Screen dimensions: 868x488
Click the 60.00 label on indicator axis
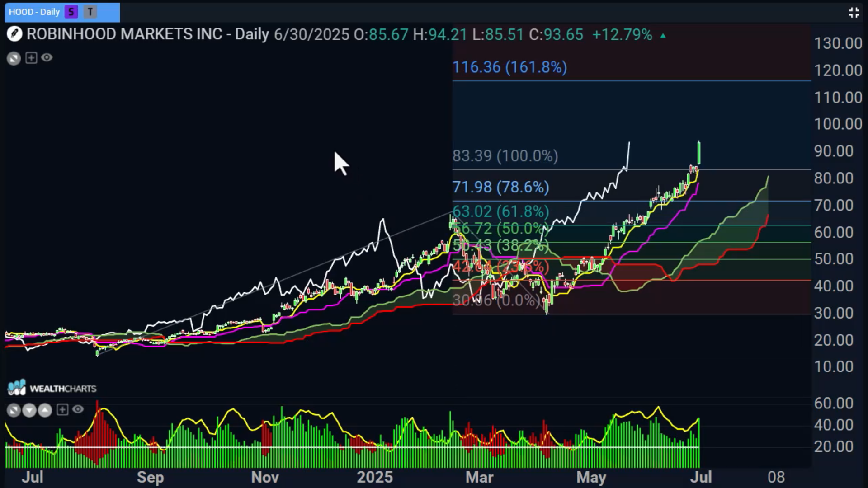(834, 403)
